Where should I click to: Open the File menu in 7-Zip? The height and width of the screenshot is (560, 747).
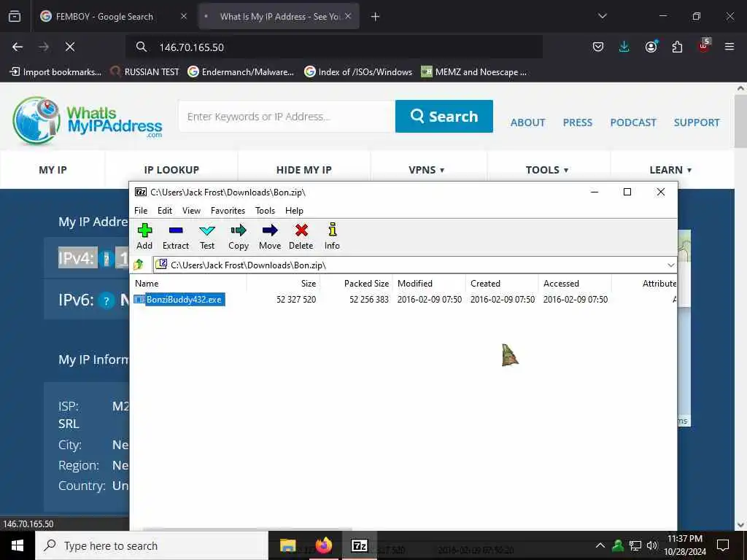tap(141, 211)
